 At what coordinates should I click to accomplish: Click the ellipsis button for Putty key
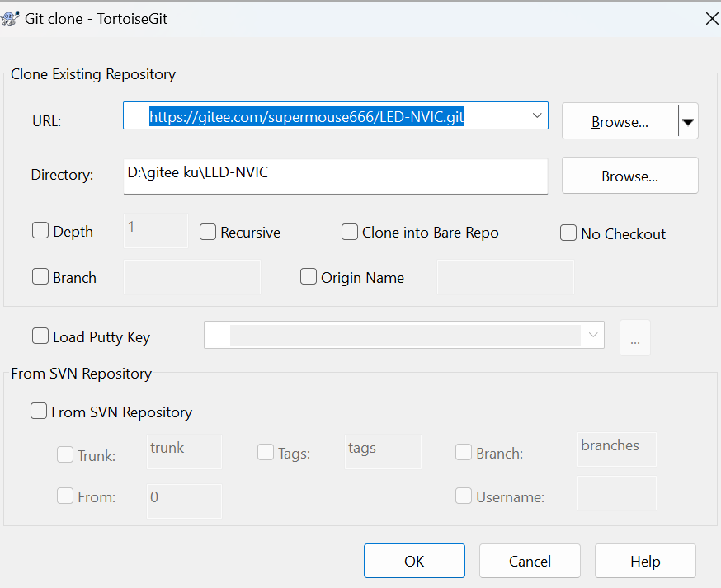(635, 338)
